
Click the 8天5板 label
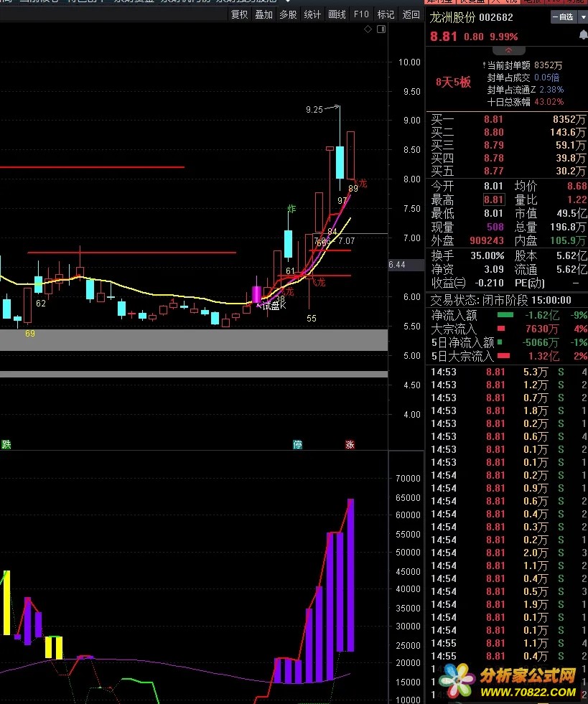click(x=453, y=82)
